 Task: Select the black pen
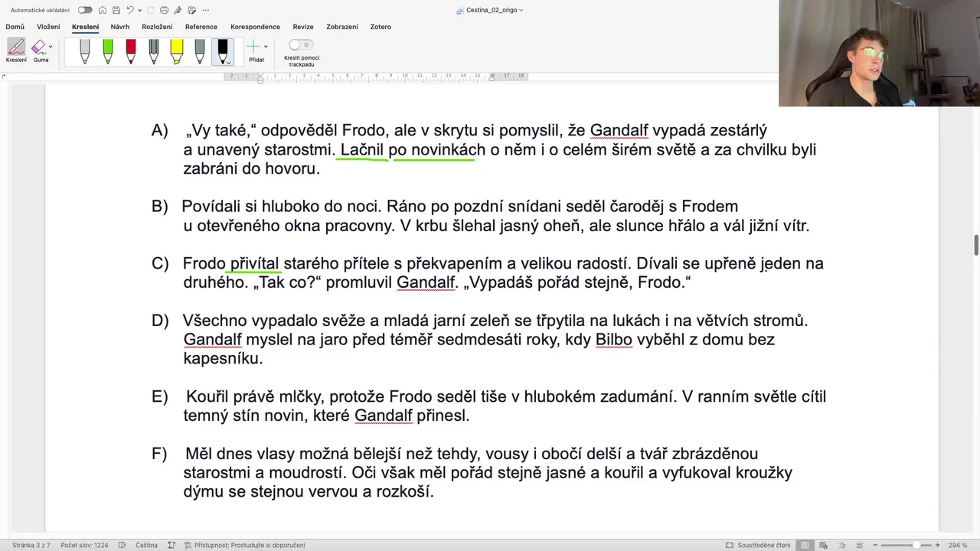[223, 52]
